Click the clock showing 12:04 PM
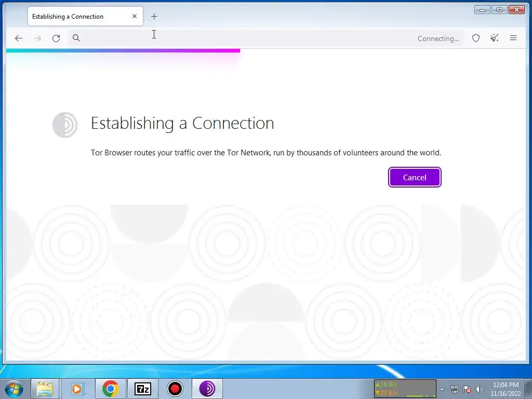The width and height of the screenshot is (532, 399). tap(506, 385)
